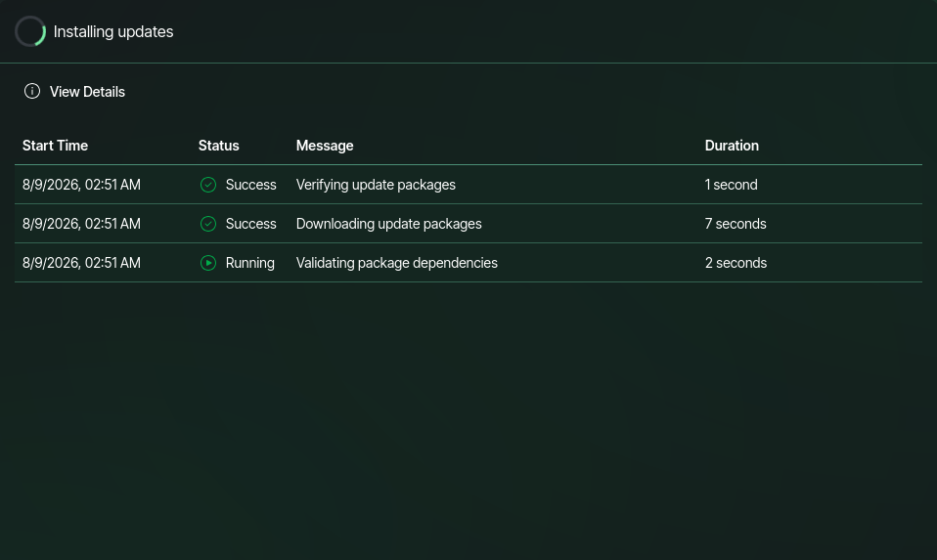937x560 pixels.
Task: Click start time of Validating package dependencies row
Action: (81, 263)
